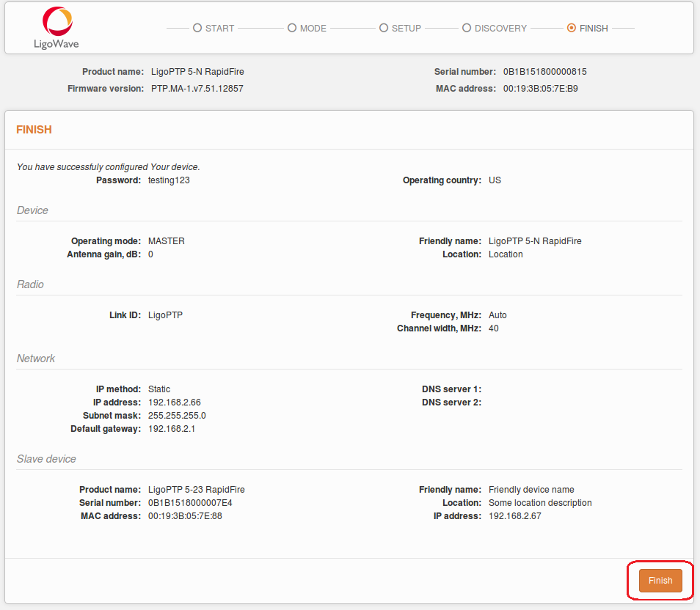Click the Location value under Device

(x=506, y=254)
